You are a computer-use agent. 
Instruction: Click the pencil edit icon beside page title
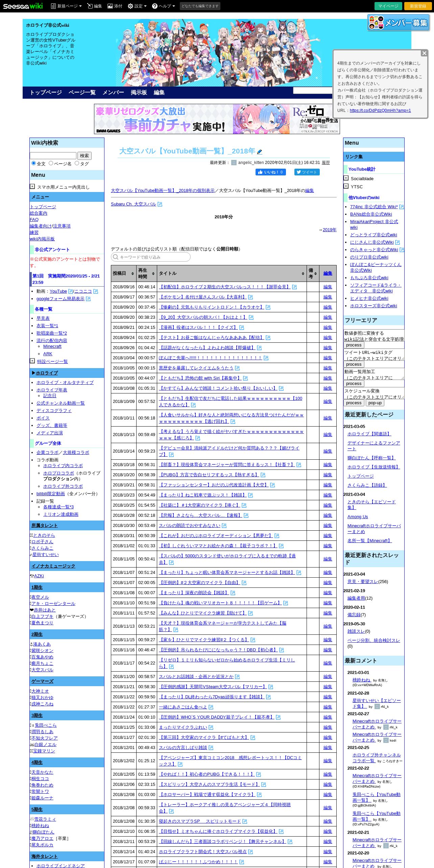(x=260, y=152)
